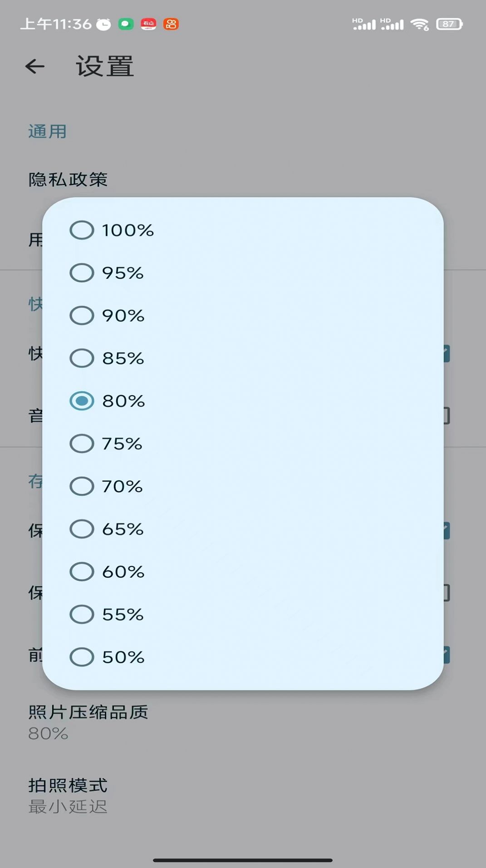Tap the green message notification icon

[x=126, y=24]
